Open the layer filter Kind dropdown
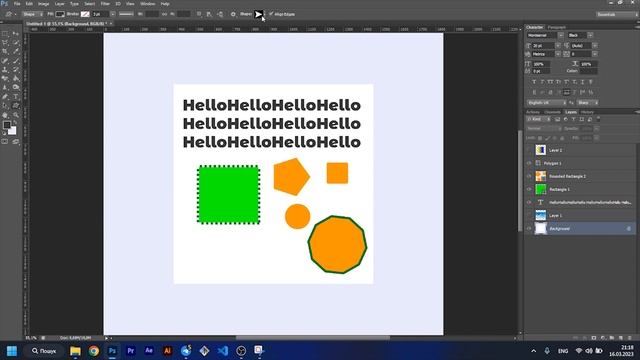The width and height of the screenshot is (640, 360). (x=539, y=119)
